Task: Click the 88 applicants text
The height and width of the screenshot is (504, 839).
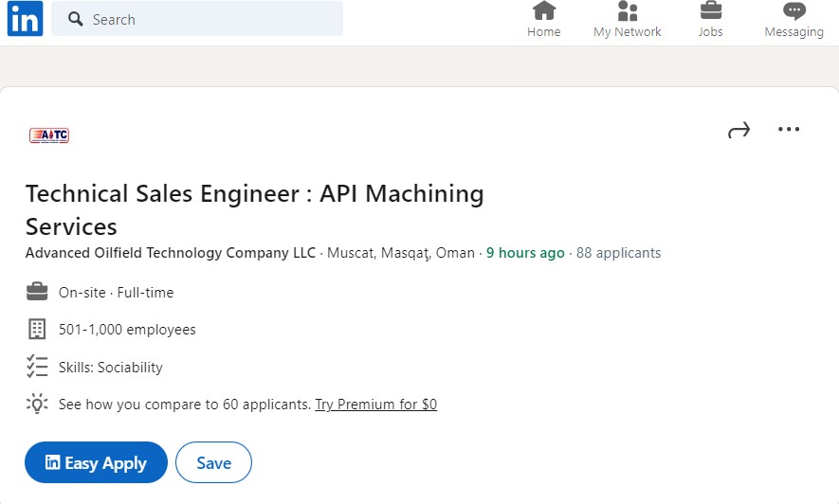Action: coord(618,253)
